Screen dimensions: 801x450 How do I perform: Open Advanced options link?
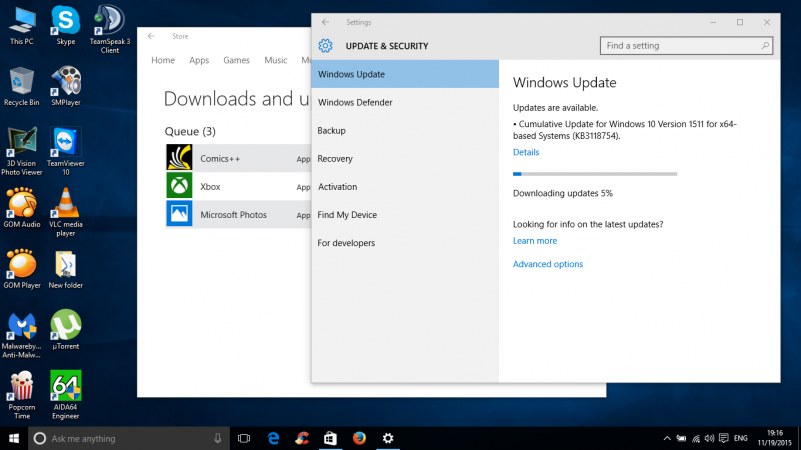(x=548, y=264)
